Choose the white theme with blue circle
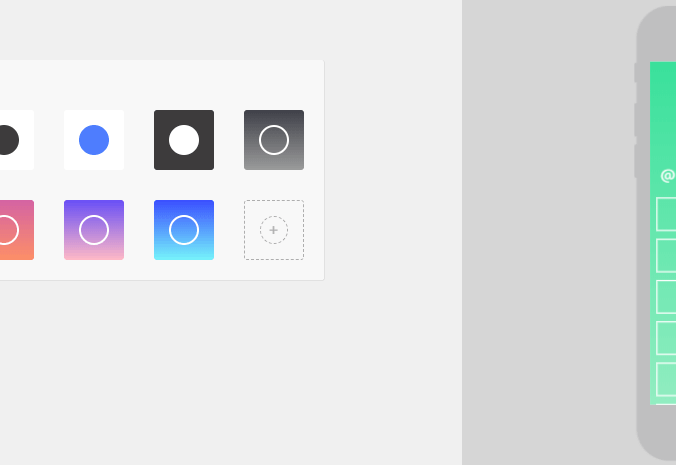676x465 pixels. coord(94,140)
